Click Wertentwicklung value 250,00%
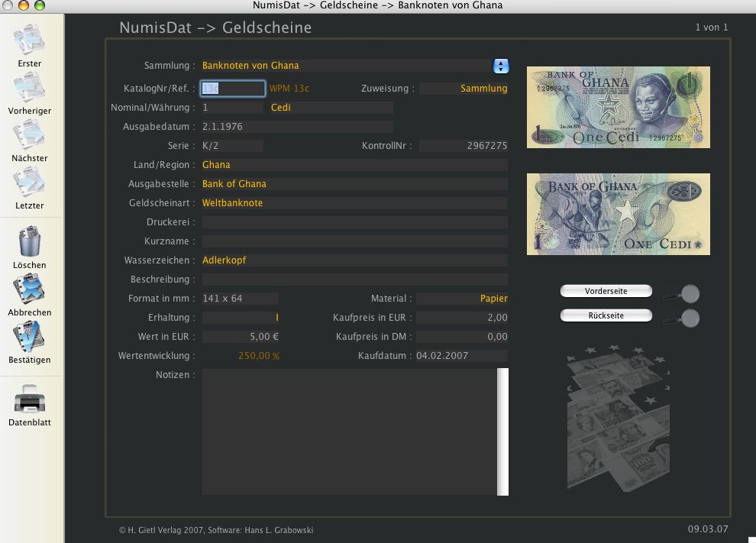The image size is (756, 543). 259,356
